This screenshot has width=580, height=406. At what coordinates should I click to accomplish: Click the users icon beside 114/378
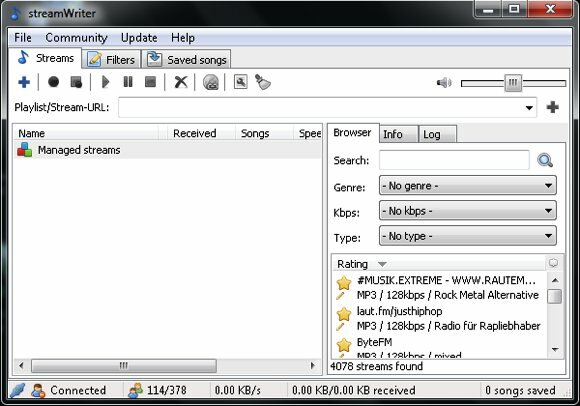click(x=135, y=390)
